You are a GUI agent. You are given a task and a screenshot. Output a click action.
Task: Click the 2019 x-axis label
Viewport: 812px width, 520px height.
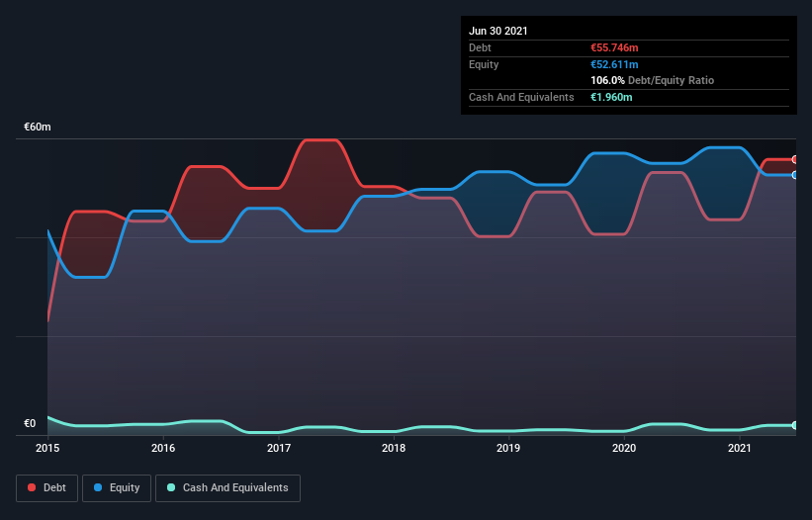pyautogui.click(x=508, y=448)
